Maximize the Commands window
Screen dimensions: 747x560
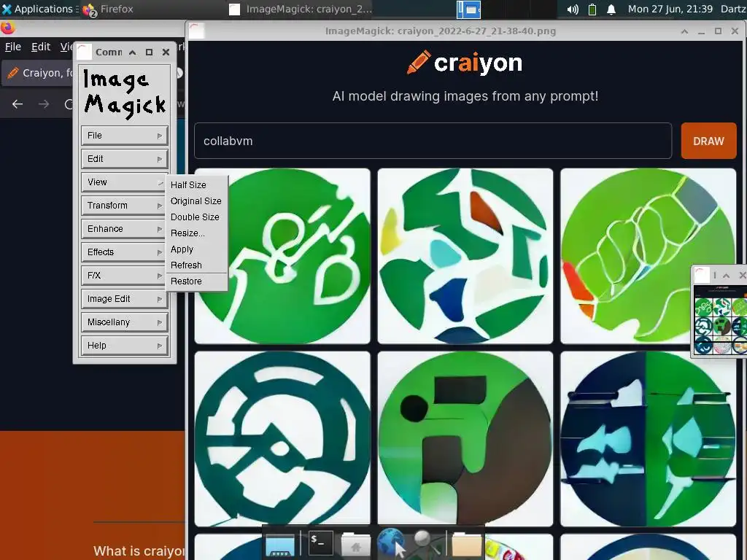click(149, 52)
